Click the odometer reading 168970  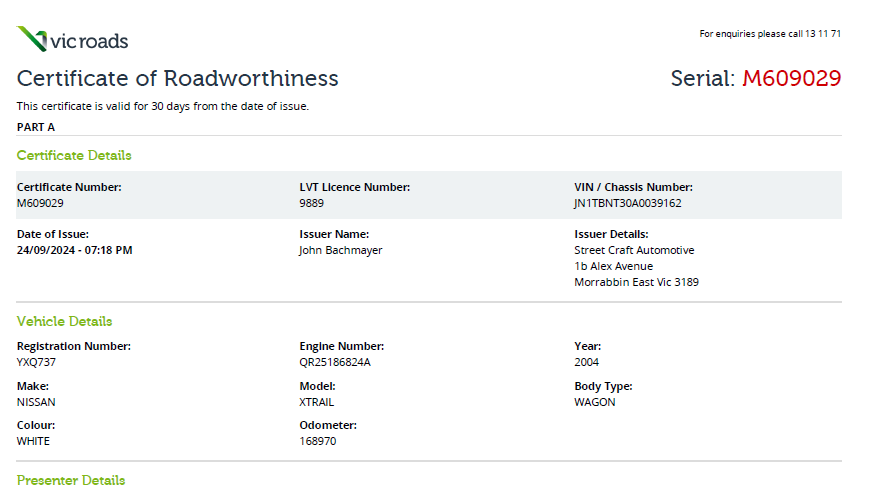318,441
